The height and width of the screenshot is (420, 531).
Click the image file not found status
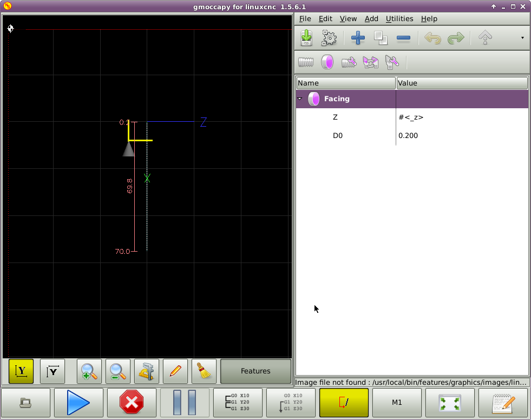tap(411, 383)
